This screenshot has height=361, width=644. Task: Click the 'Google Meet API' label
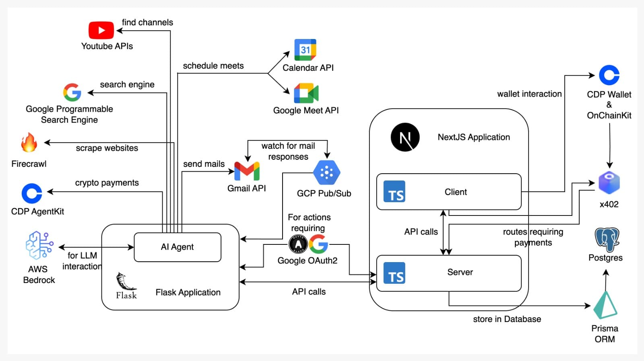pos(306,110)
